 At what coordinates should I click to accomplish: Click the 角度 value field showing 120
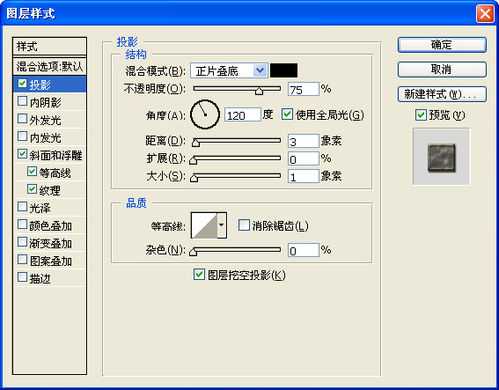click(242, 115)
